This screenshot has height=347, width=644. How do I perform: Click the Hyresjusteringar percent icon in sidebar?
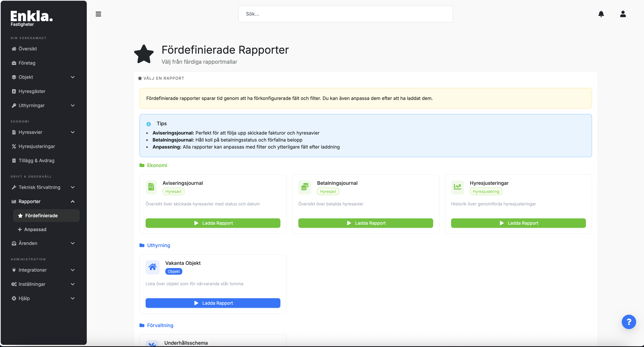coord(14,146)
